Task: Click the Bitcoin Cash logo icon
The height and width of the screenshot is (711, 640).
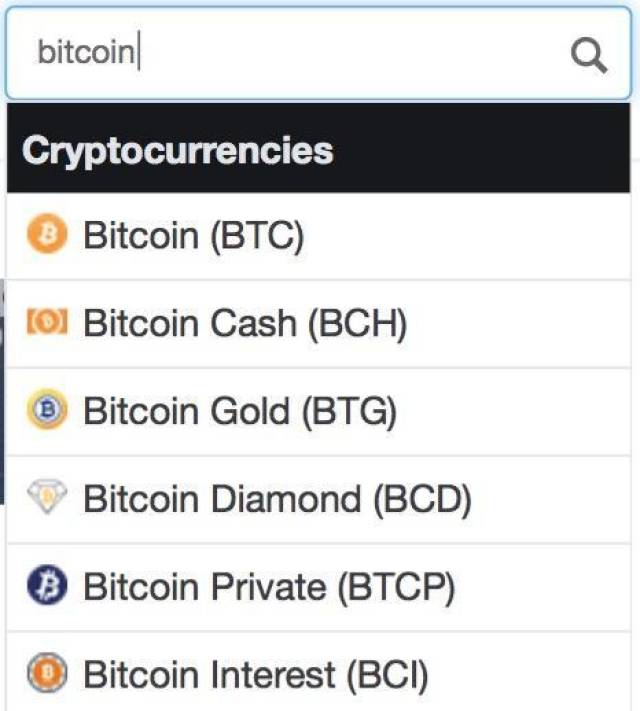Action: 45,323
